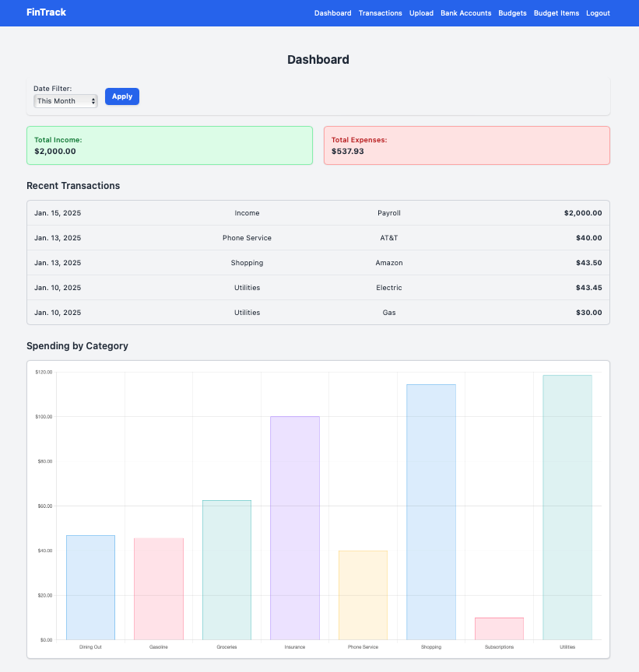The height and width of the screenshot is (672, 639).
Task: Open the Budget Items page
Action: [x=556, y=13]
